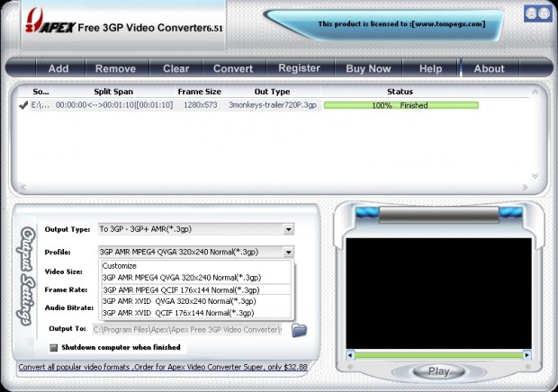Viewport: 558px width, 392px height.
Task: Open the Help menu item
Action: pos(430,68)
